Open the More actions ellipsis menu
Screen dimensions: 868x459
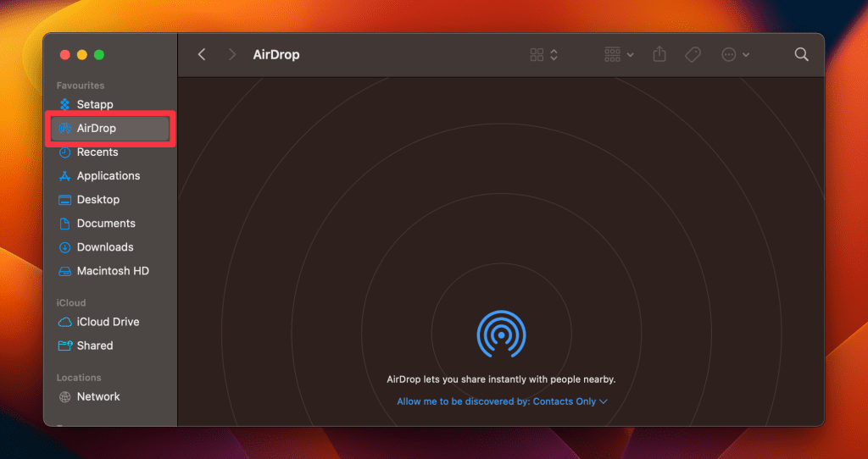coord(734,54)
